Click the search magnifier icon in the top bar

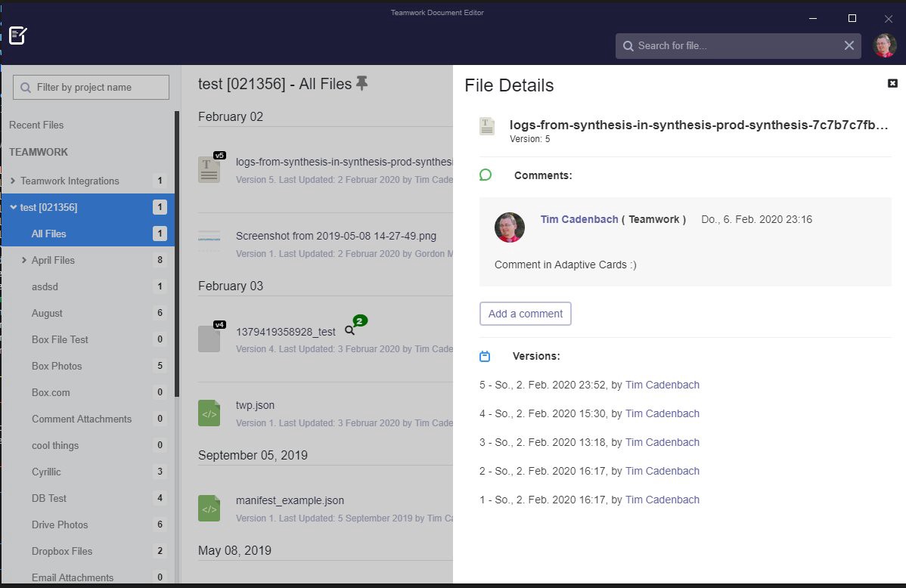coord(628,46)
